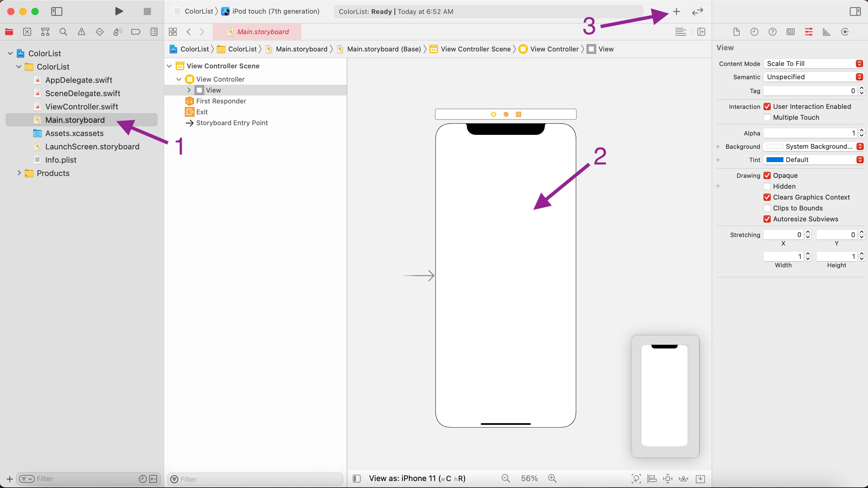Screen dimensions: 868x488
Task: Open the Library with plus button
Action: coord(676,11)
